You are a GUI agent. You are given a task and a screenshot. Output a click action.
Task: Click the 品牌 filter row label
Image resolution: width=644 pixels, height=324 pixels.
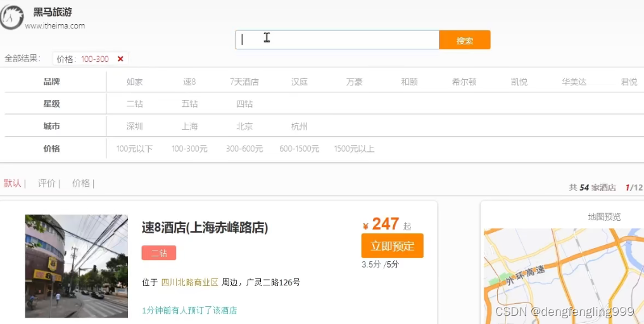coord(52,82)
